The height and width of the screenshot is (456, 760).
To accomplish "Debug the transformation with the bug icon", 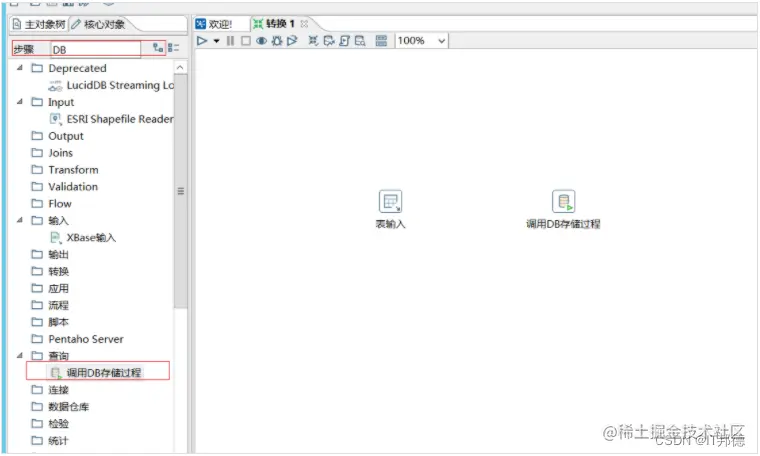I will pos(277,41).
